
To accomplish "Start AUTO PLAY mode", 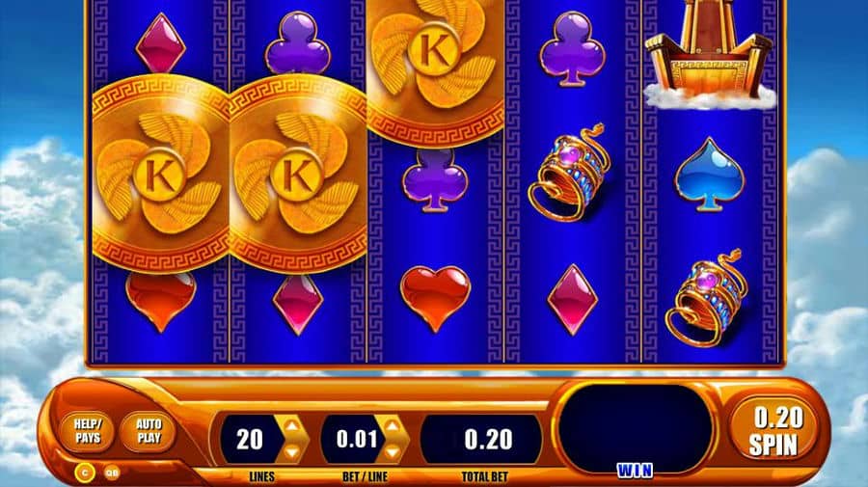I will (149, 432).
